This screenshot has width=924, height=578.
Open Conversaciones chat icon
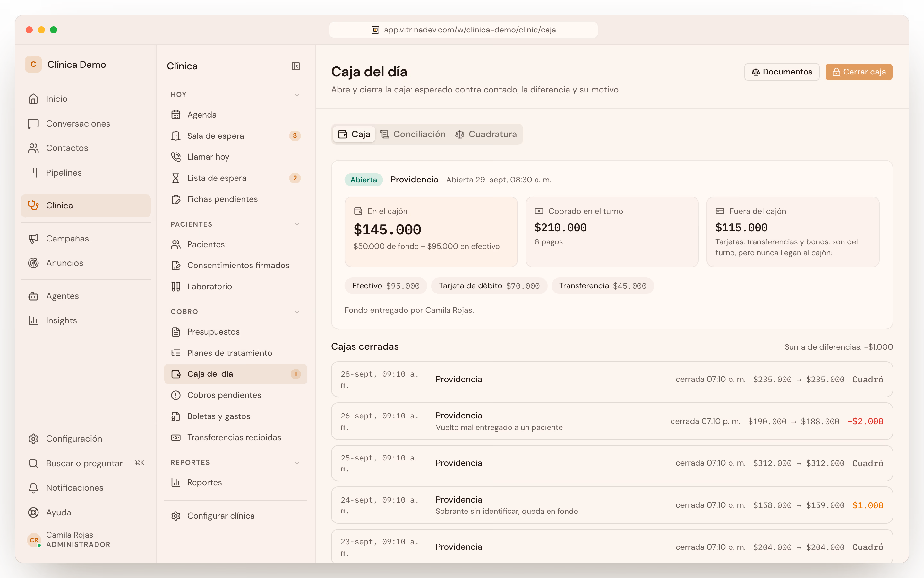[x=33, y=124]
